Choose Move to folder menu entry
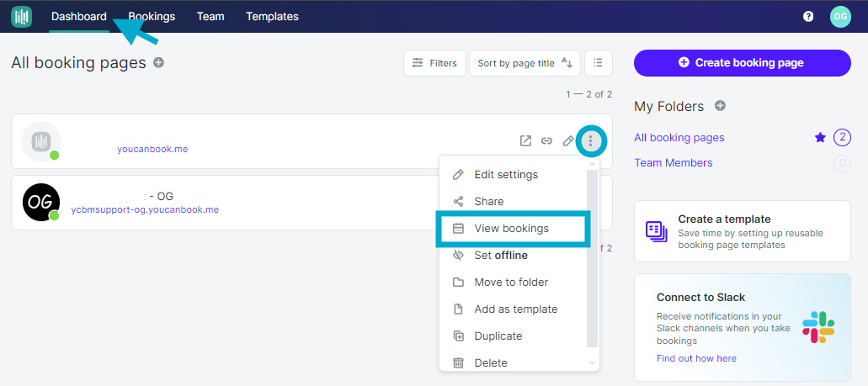 pyautogui.click(x=513, y=282)
